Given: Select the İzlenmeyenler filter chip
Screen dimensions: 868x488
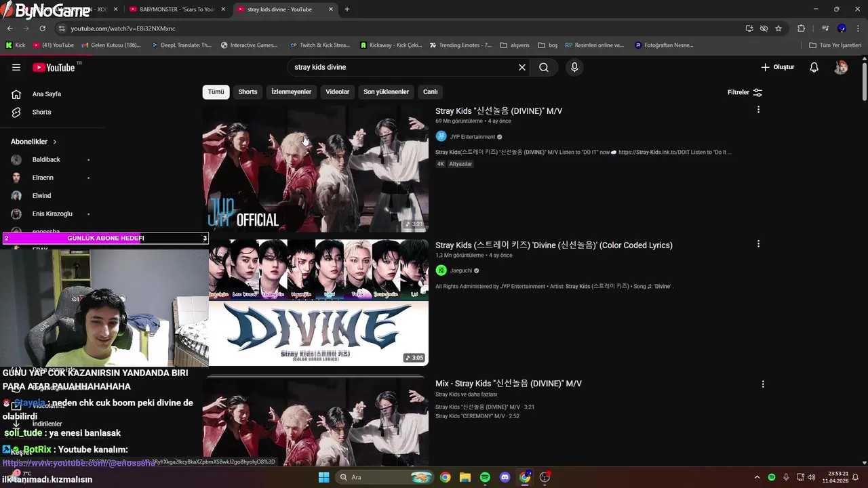Looking at the screenshot, I should point(292,92).
